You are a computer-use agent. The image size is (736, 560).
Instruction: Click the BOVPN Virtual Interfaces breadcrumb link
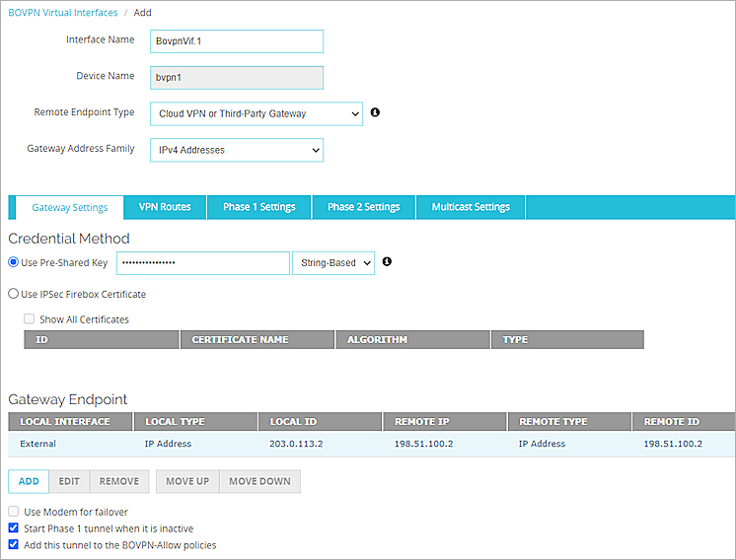[61, 13]
